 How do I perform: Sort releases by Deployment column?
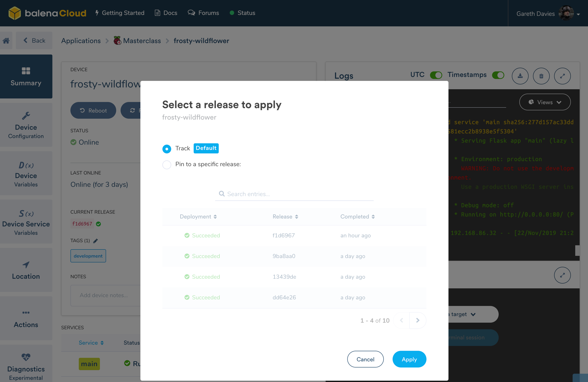[x=198, y=217]
